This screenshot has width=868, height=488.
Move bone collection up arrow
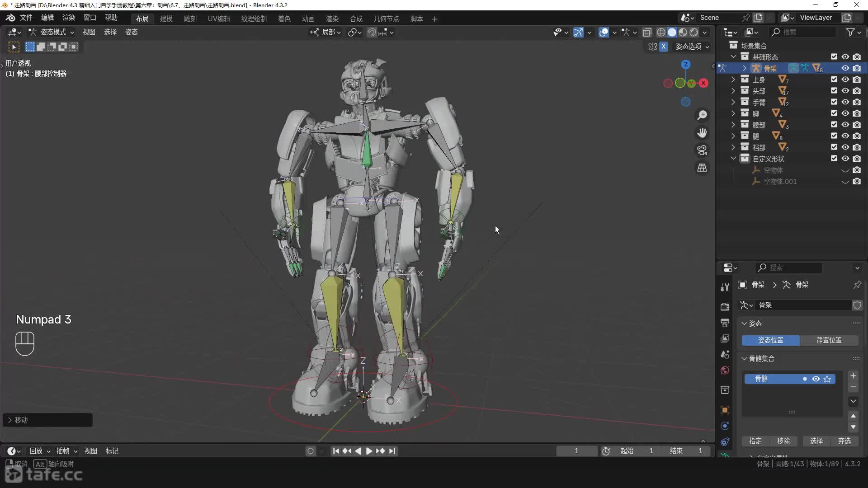click(853, 416)
